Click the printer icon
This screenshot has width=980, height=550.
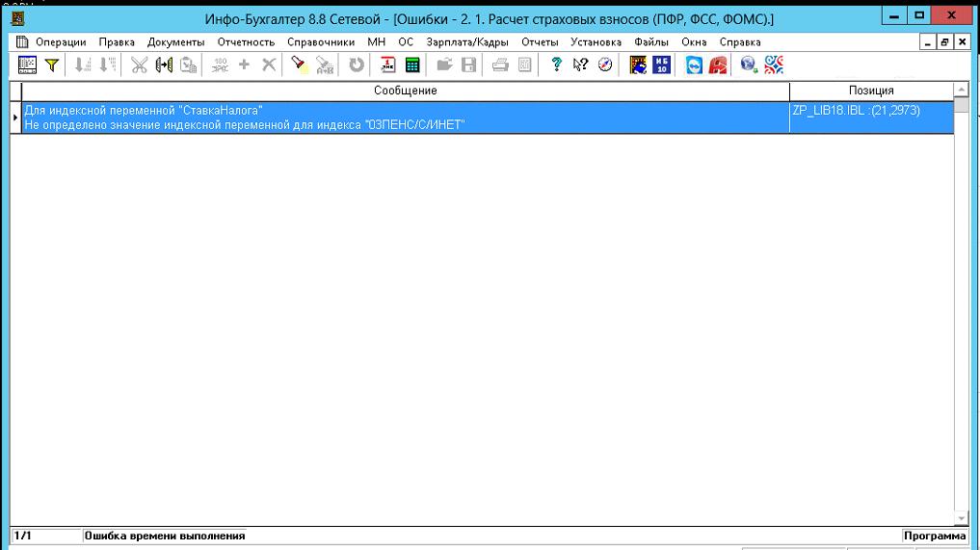500,65
